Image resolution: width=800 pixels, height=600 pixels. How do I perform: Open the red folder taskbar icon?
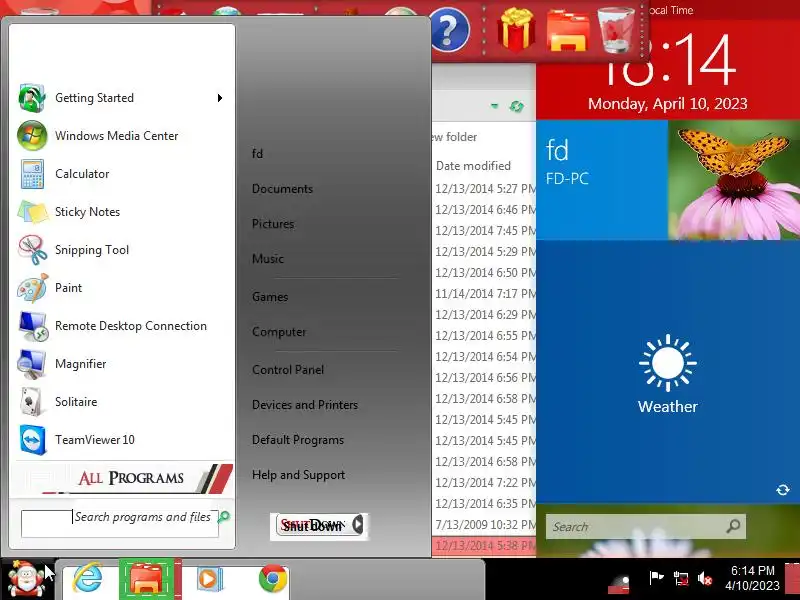pos(146,579)
